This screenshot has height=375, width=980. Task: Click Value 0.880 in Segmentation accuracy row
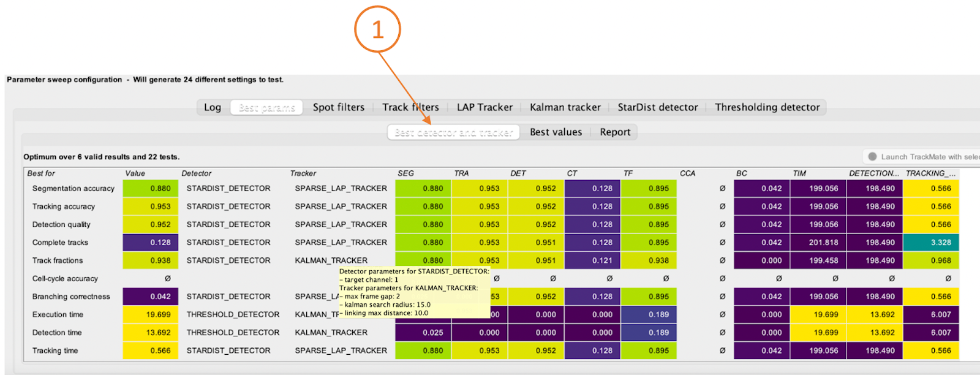[x=151, y=189]
